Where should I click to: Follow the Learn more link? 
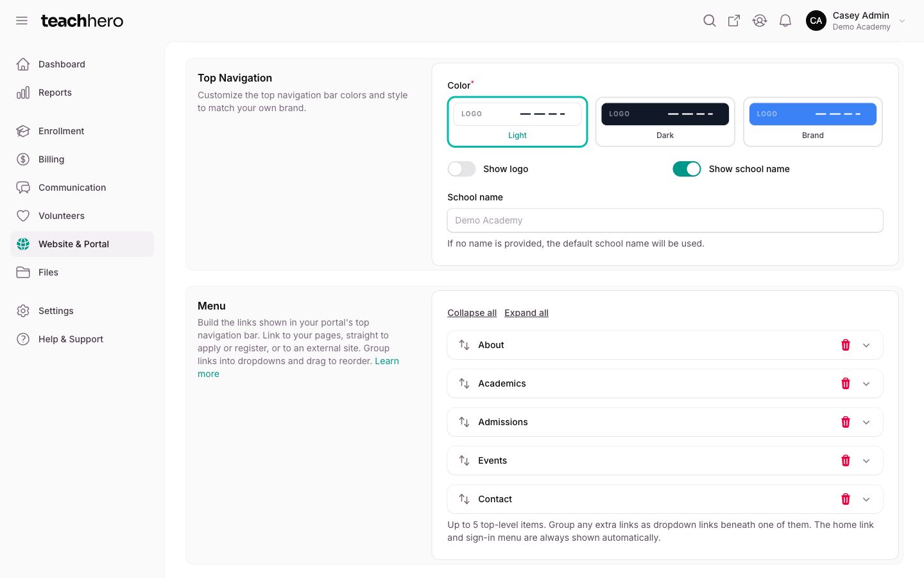pos(387,361)
